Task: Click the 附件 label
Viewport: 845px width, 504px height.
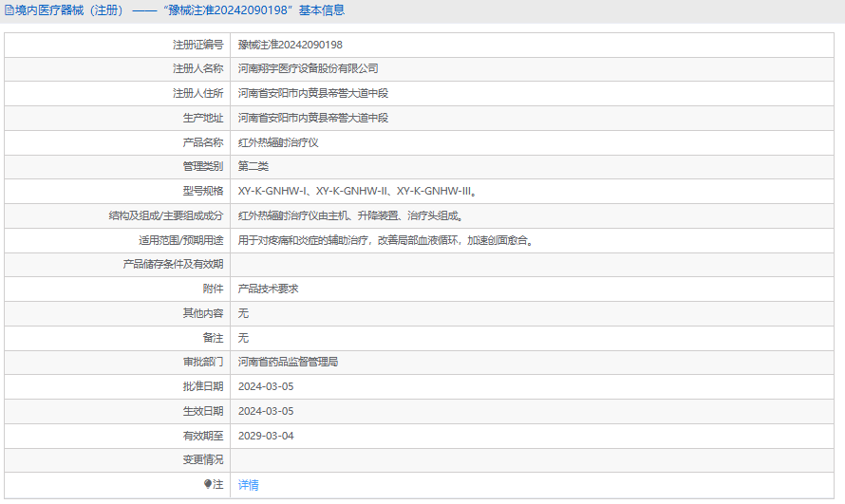Action: click(213, 289)
